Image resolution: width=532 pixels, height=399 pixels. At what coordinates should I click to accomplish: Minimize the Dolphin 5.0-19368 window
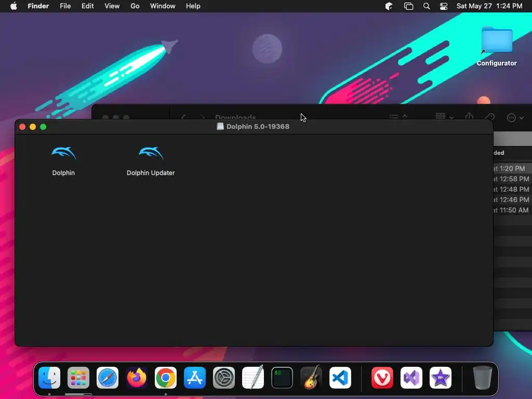click(x=33, y=127)
